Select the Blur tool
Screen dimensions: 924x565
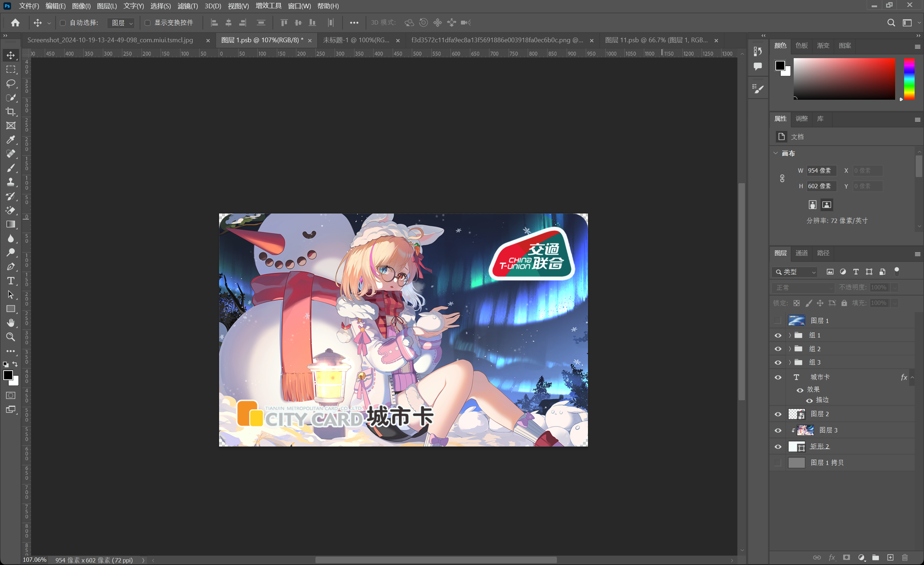click(x=10, y=238)
